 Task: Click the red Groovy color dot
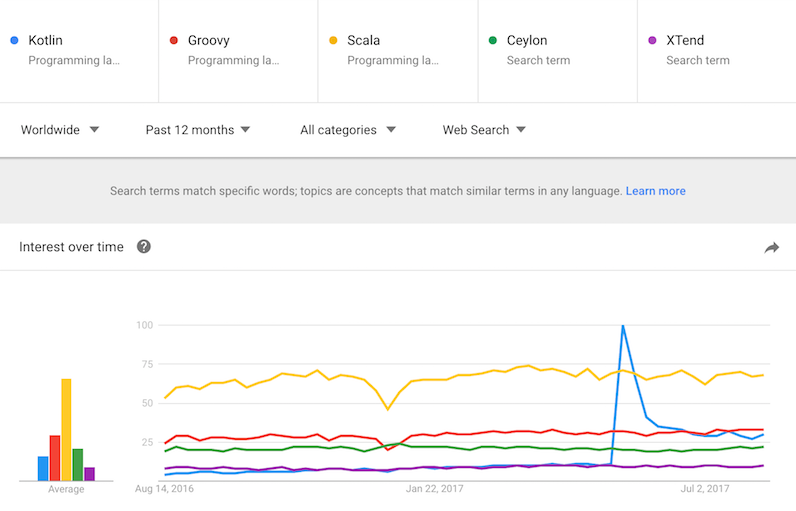click(173, 41)
